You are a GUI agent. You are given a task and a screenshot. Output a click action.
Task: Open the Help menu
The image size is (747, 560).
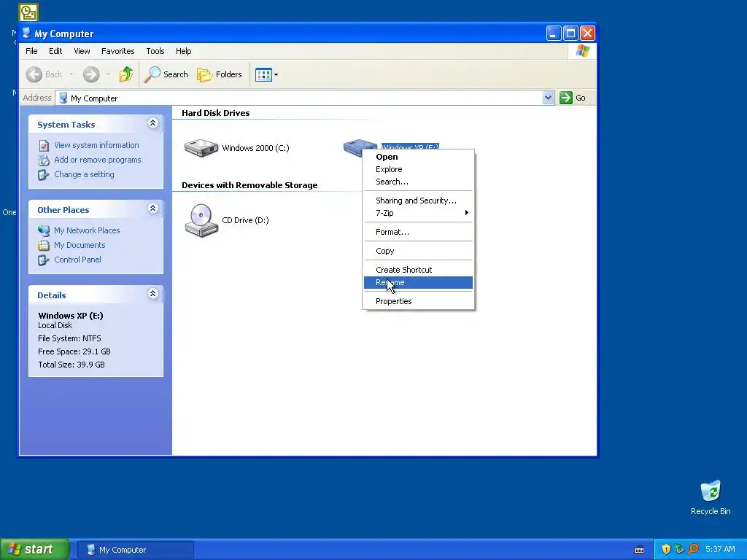click(183, 51)
